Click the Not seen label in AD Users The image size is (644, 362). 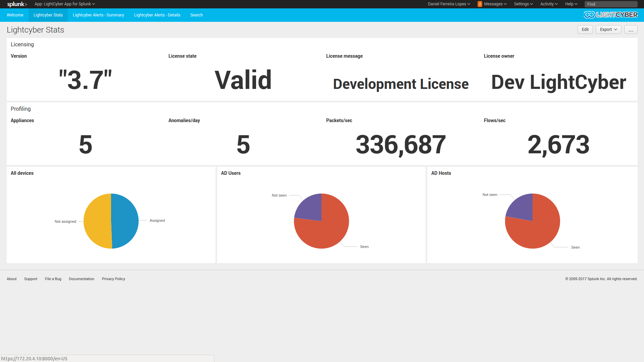(279, 195)
